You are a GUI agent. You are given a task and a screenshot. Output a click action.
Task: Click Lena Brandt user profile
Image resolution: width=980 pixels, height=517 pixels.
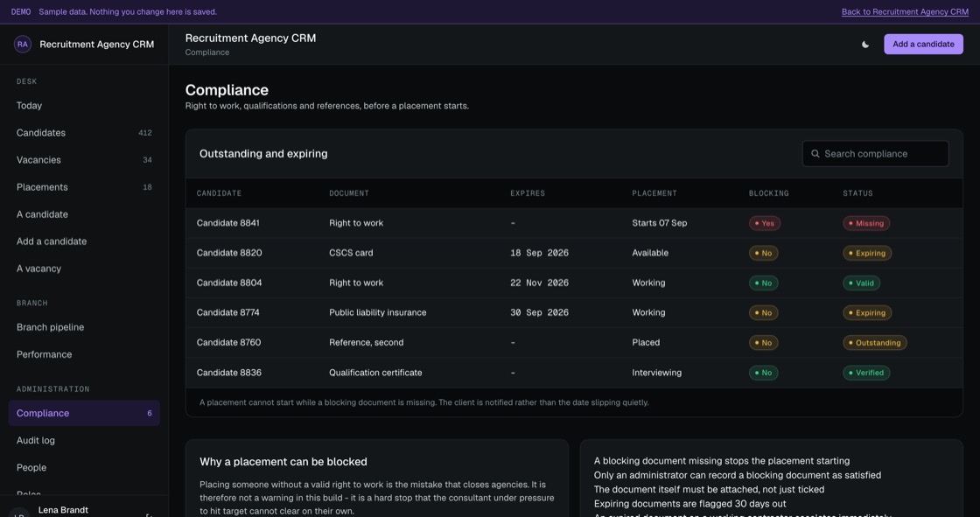[62, 511]
